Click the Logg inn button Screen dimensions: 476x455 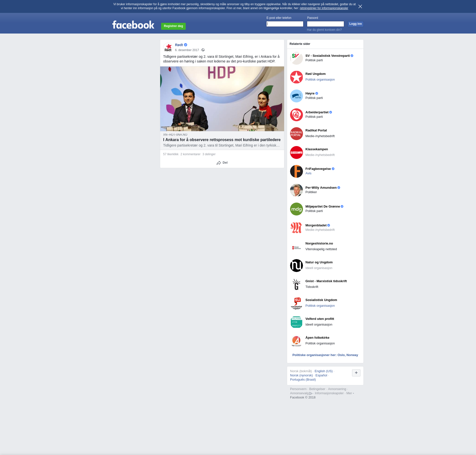click(356, 24)
